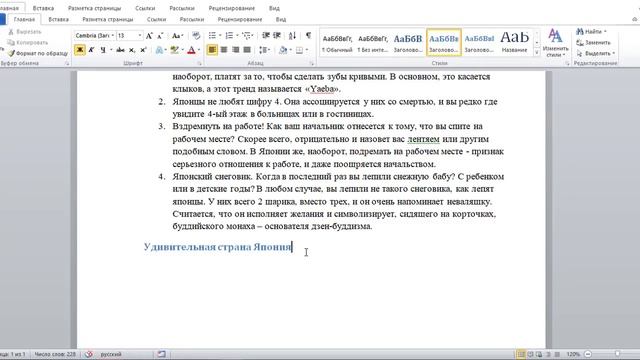This screenshot has height=360, width=640.
Task: Click Заменить (Replace)
Action: (x=593, y=42)
